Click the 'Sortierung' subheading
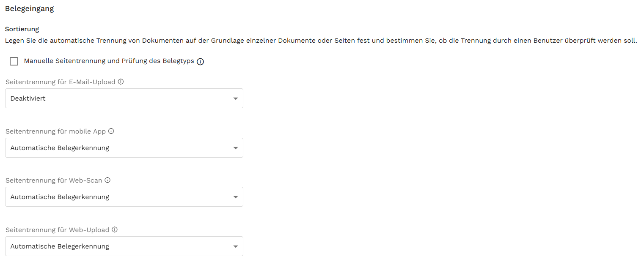 [22, 29]
